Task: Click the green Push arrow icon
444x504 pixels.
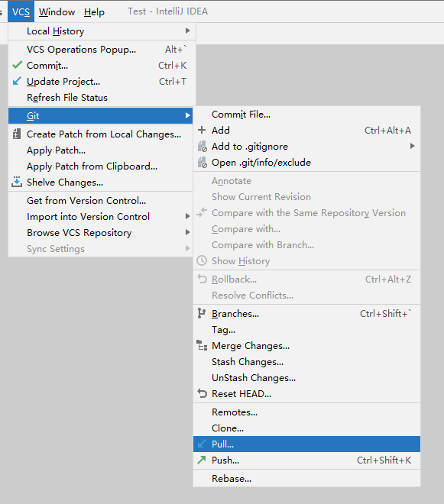Action: click(202, 460)
